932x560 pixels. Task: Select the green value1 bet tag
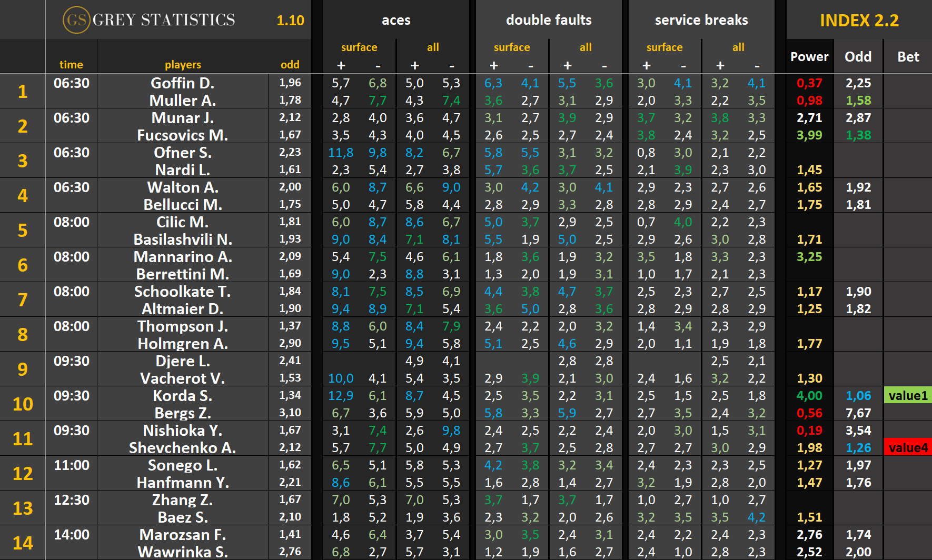pyautogui.click(x=908, y=395)
